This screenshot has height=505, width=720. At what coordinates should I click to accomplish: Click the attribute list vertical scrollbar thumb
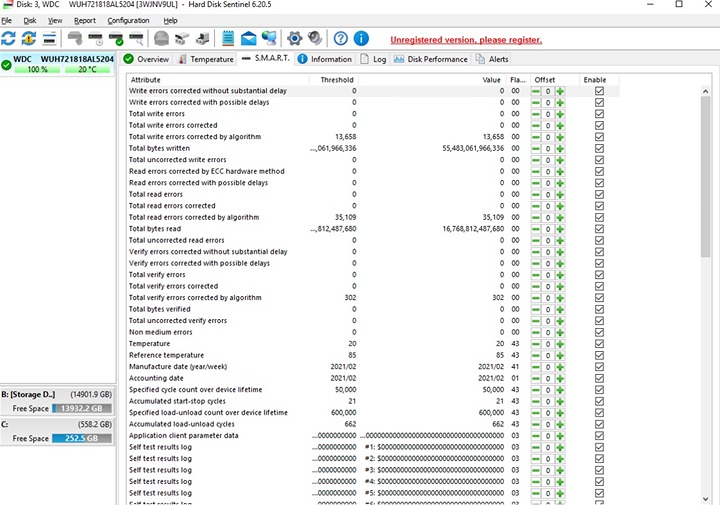705,176
